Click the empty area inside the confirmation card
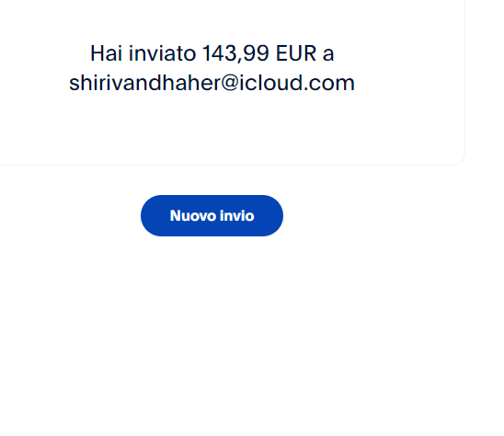Image resolution: width=504 pixels, height=436 pixels. (225, 129)
